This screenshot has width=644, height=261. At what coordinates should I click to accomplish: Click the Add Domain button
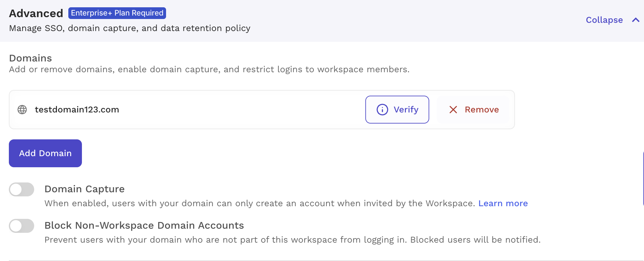tap(45, 153)
